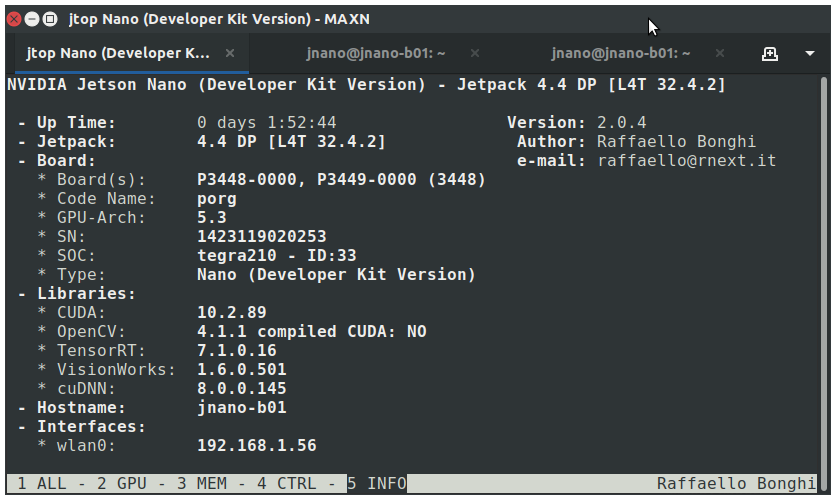Viewport: 840px width, 504px height.
Task: Switch to the last jnano@jnano-b01 tab
Action: (x=621, y=53)
